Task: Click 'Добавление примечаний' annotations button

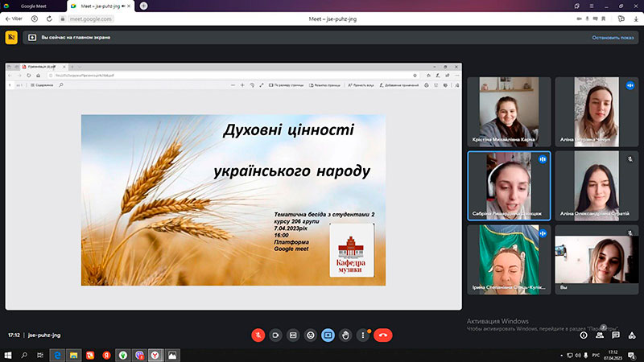Action: pyautogui.click(x=398, y=85)
